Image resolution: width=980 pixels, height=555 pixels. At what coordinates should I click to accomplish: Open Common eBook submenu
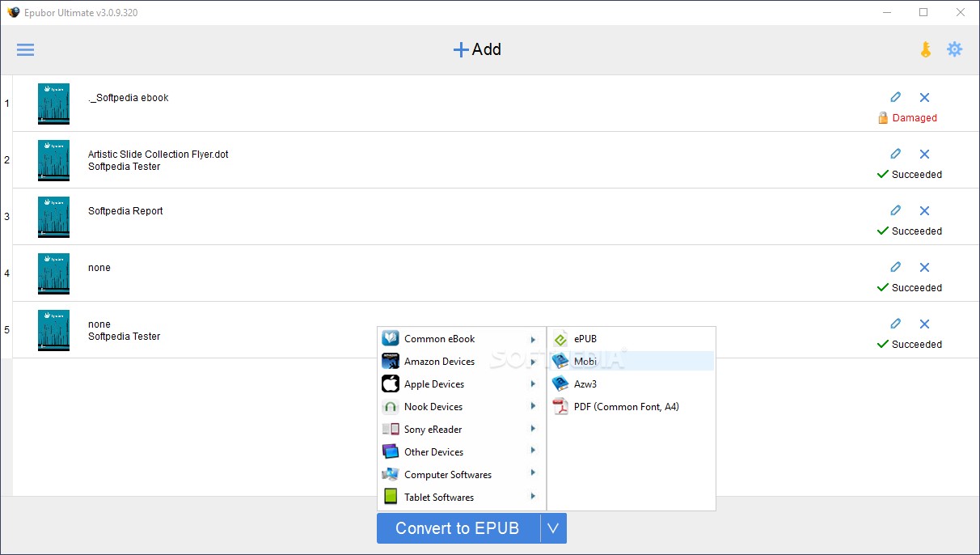coord(462,339)
